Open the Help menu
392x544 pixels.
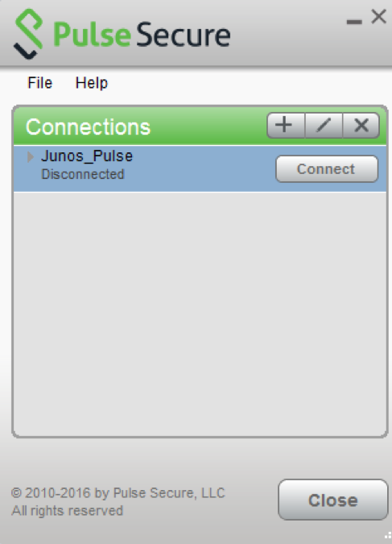pos(92,83)
